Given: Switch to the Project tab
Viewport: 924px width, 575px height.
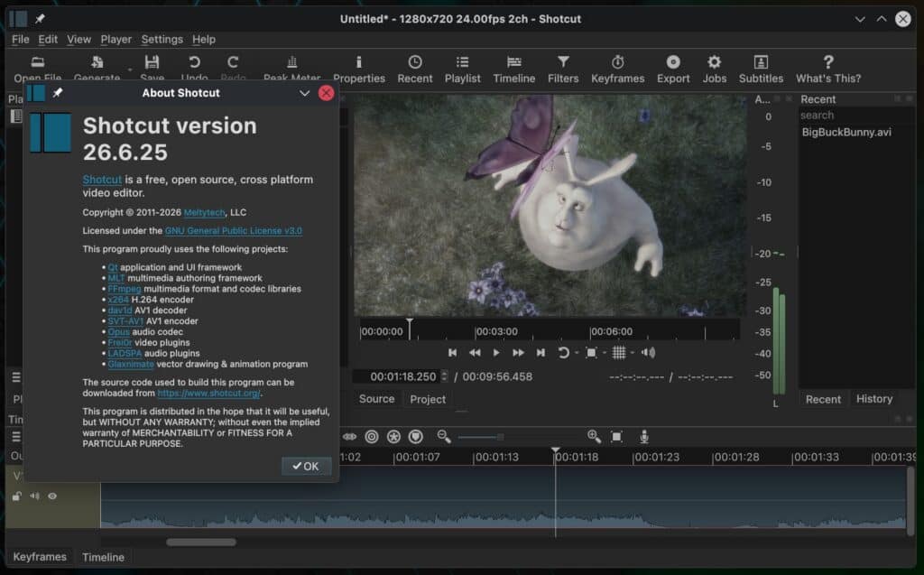Looking at the screenshot, I should click(x=428, y=399).
